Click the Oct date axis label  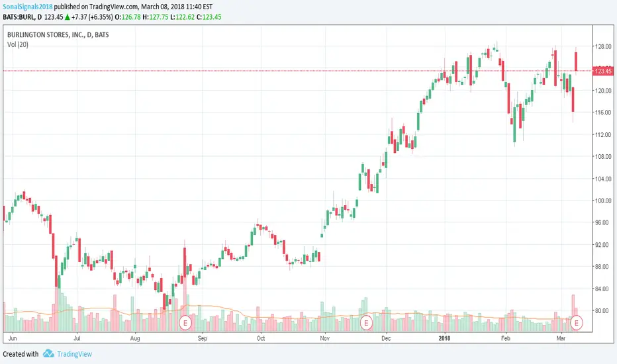pos(260,338)
